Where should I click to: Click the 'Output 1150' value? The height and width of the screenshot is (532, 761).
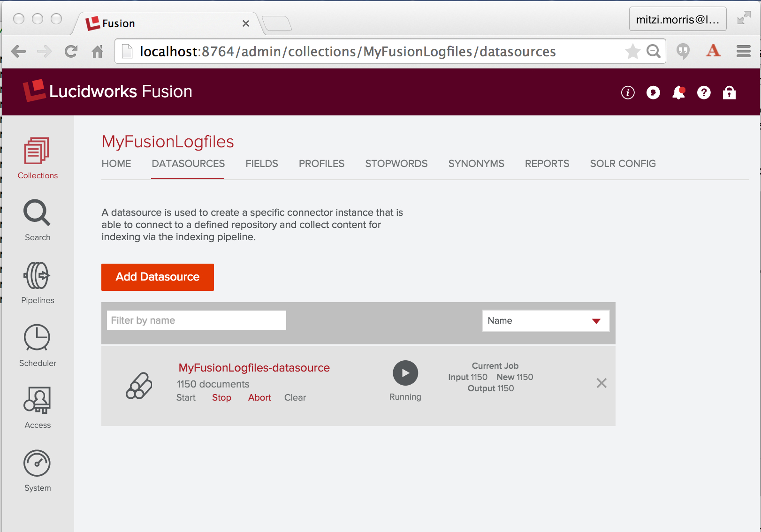click(491, 388)
